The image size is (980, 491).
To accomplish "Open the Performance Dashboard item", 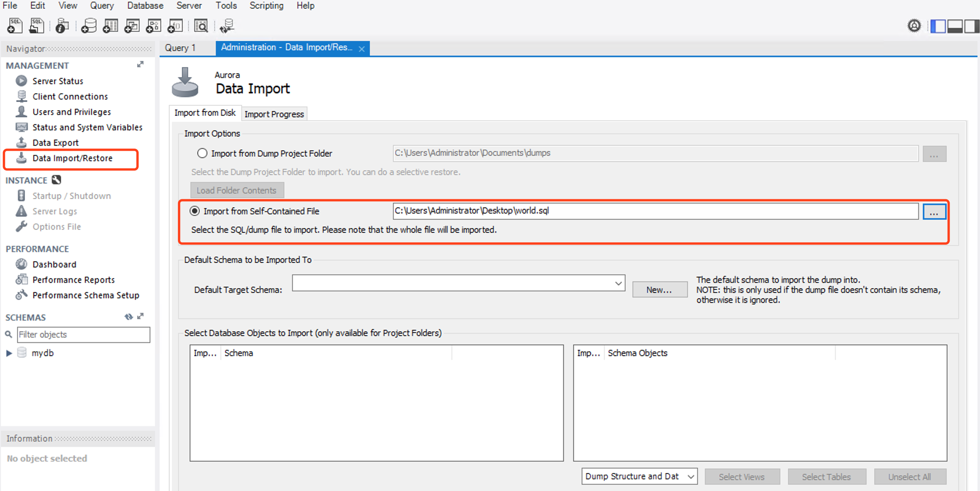I will pos(54,264).
